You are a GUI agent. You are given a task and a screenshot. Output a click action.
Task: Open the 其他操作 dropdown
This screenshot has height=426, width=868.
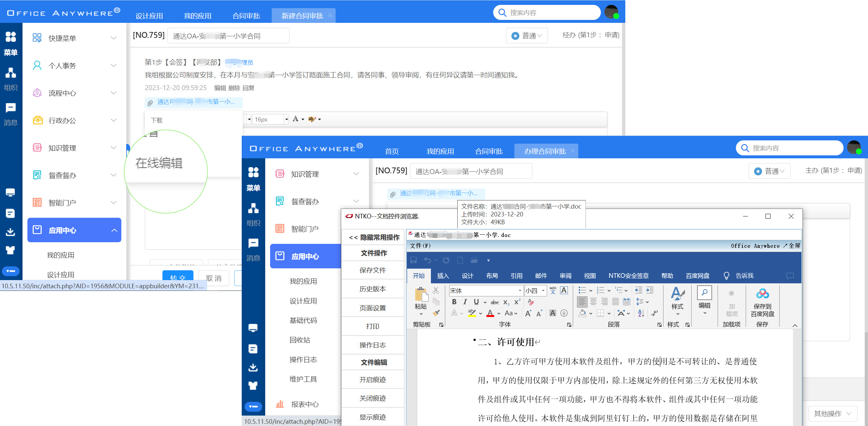(x=832, y=414)
